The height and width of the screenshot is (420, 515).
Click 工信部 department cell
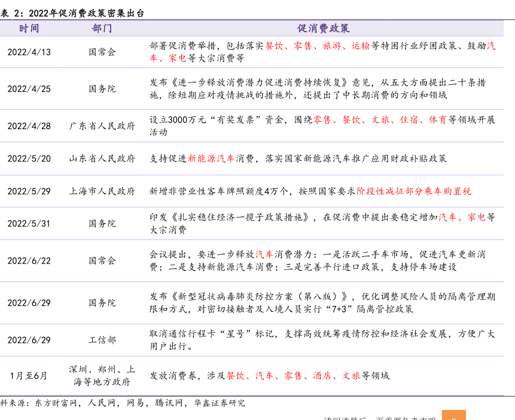coord(102,340)
